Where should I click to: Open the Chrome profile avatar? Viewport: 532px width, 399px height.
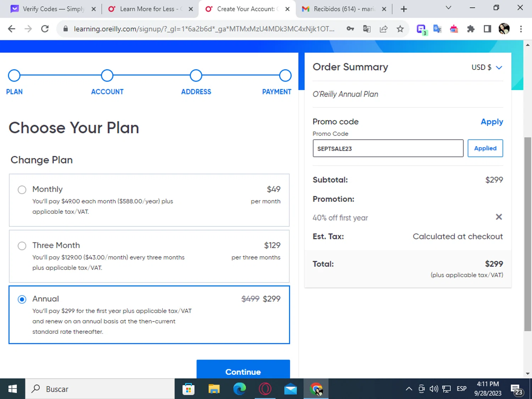[504, 29]
